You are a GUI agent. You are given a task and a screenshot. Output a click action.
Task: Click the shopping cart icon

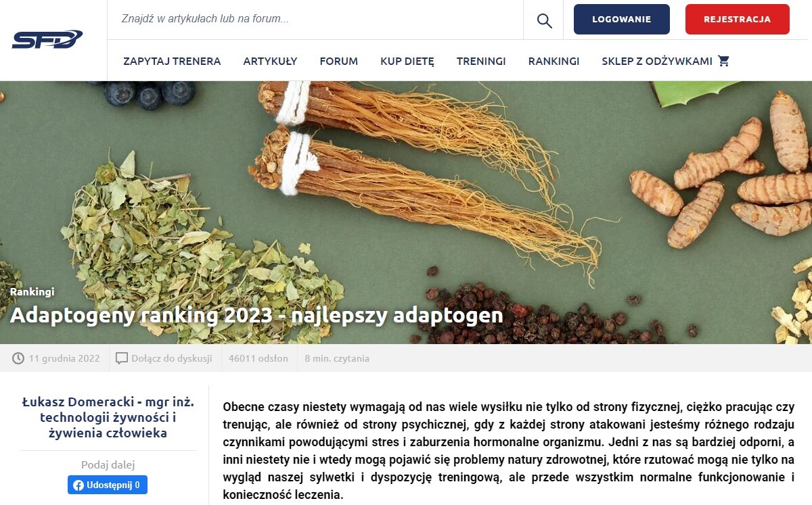click(723, 61)
